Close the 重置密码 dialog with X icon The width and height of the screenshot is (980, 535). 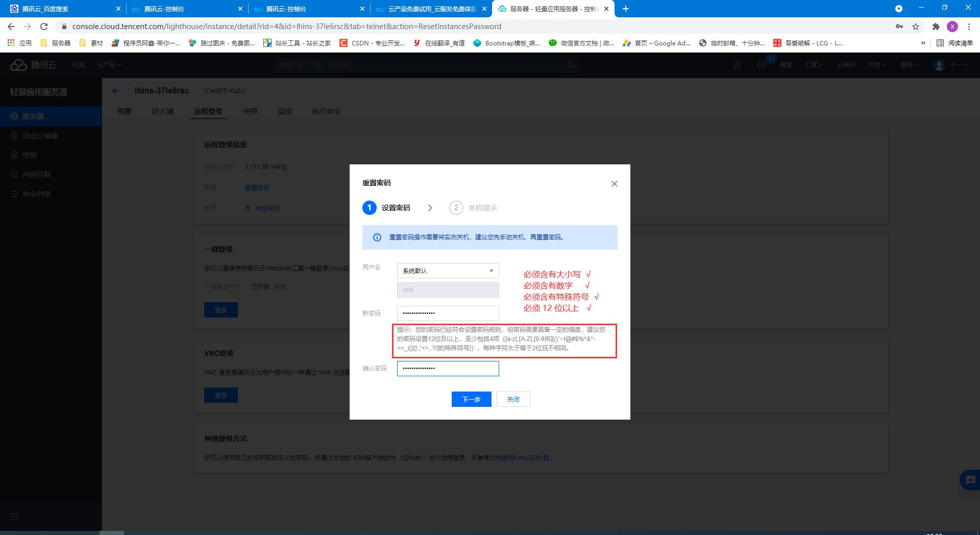coord(615,184)
